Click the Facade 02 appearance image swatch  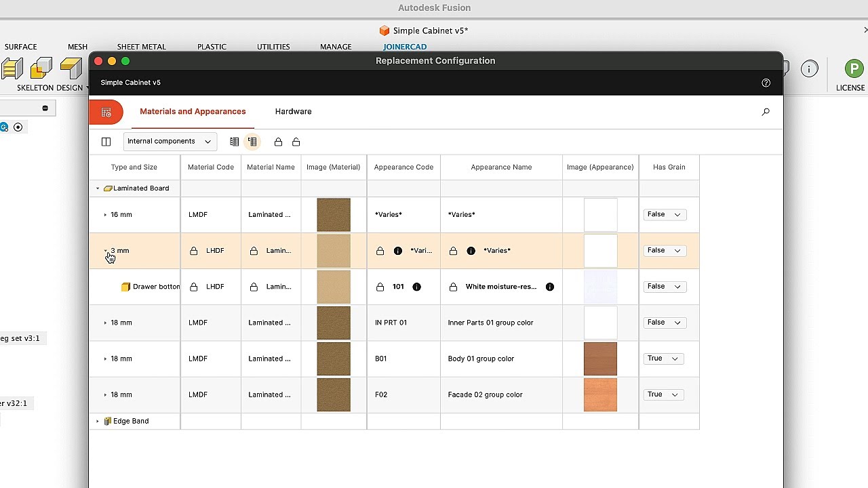click(600, 394)
